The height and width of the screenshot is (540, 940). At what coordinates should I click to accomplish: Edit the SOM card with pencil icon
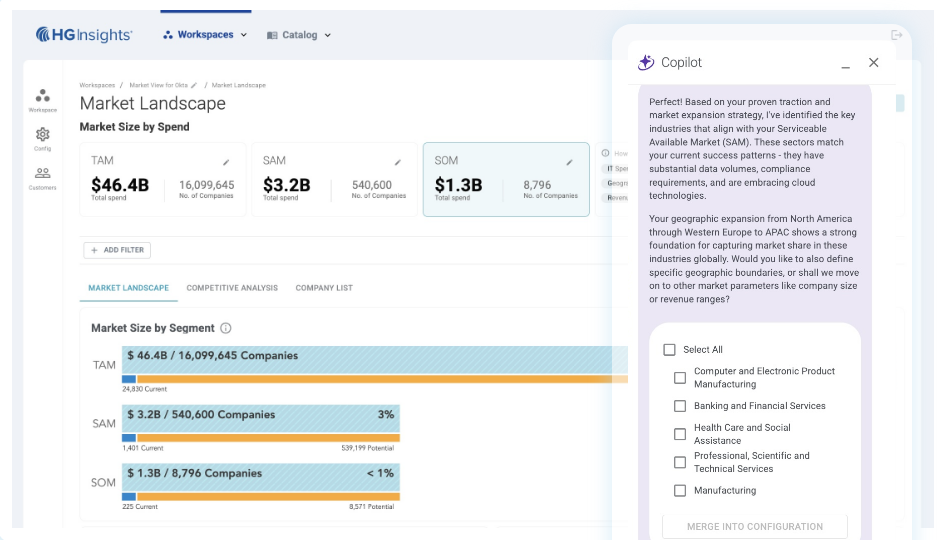pyautogui.click(x=570, y=162)
